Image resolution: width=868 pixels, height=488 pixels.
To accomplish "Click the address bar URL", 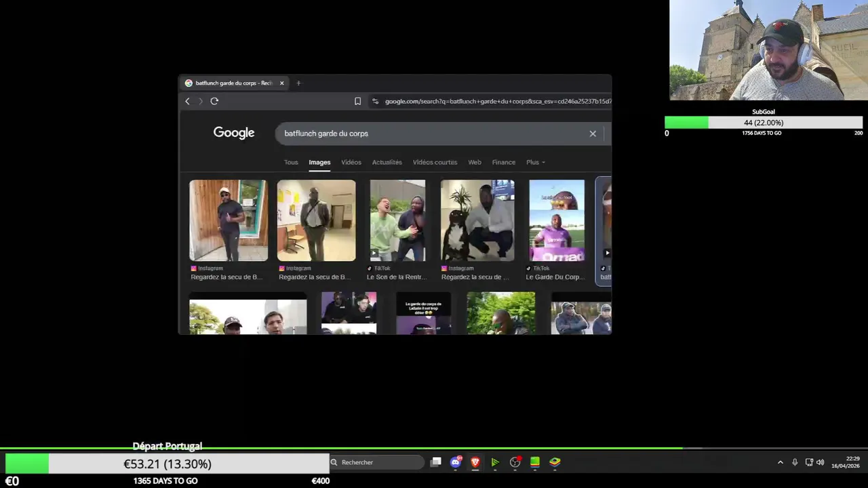I will tap(497, 101).
